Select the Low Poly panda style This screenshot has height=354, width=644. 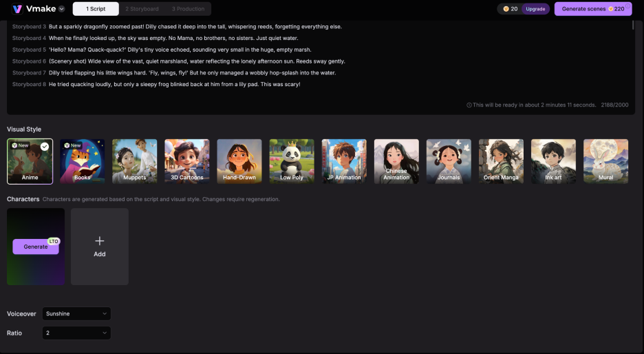291,161
